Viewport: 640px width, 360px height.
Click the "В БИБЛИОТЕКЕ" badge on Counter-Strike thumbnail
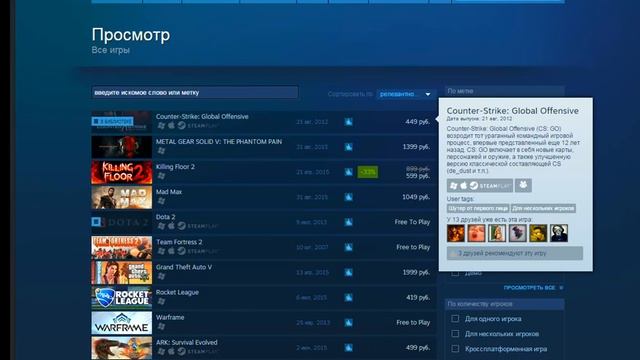click(x=112, y=121)
